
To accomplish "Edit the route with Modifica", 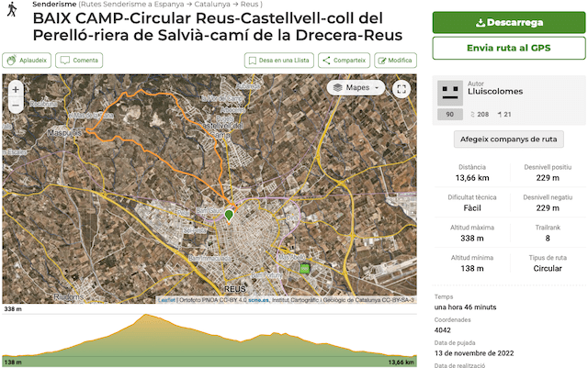I will [x=394, y=61].
